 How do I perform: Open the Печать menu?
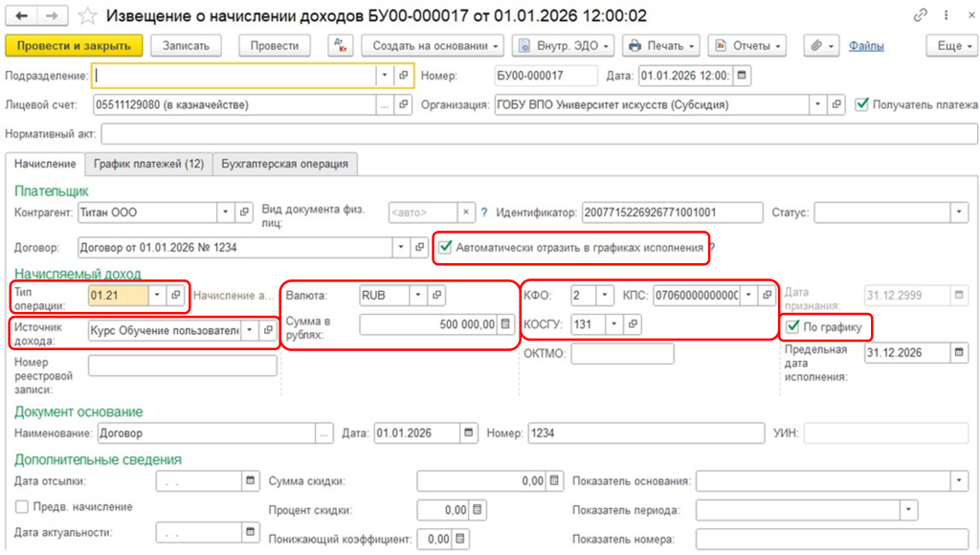[660, 46]
